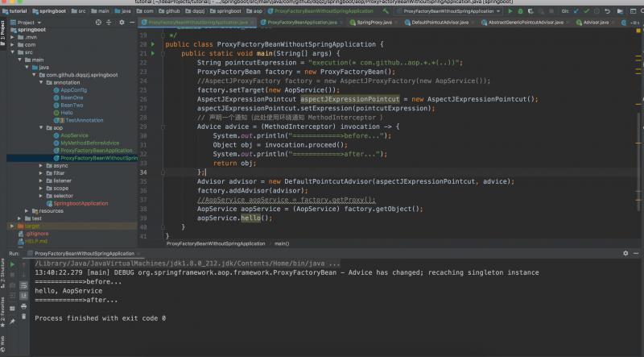Open the Structure tool window side tab
Image resolution: width=644 pixels, height=357 pixels.
pyautogui.click(x=3, y=274)
